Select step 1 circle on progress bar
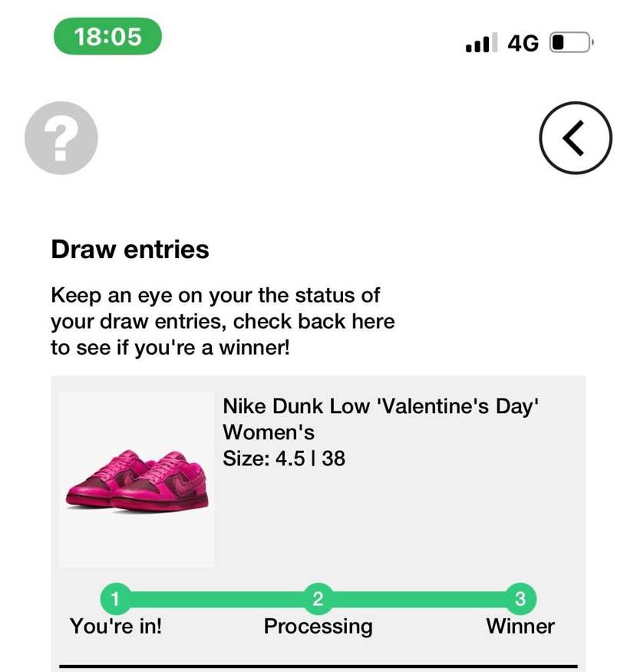Image resolution: width=637 pixels, height=672 pixels. (x=115, y=598)
